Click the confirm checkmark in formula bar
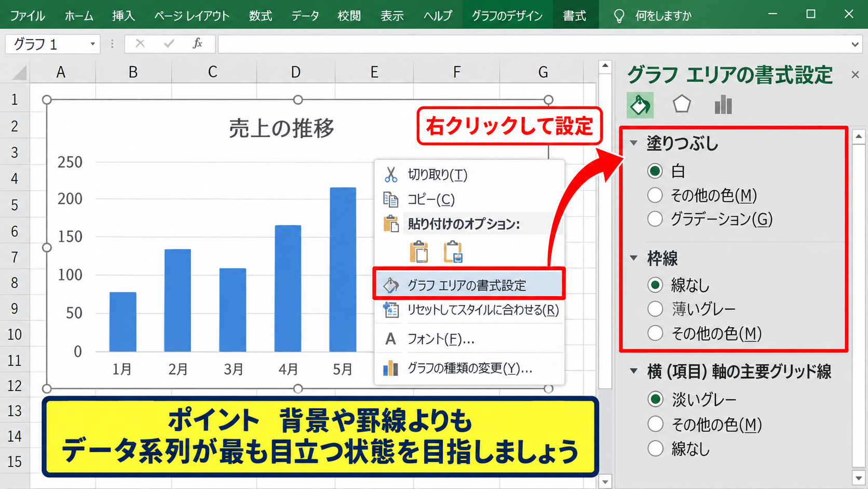 pos(169,44)
